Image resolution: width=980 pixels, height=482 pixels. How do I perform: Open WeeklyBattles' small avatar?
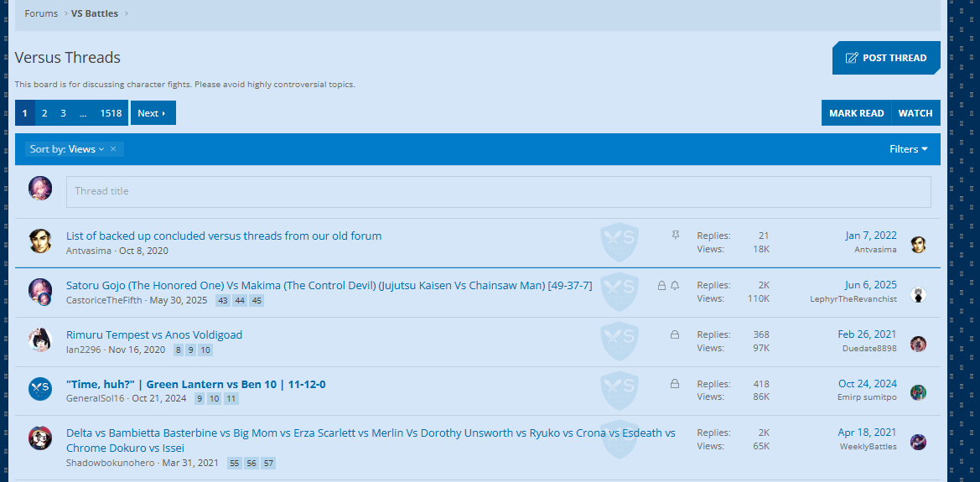(x=917, y=442)
